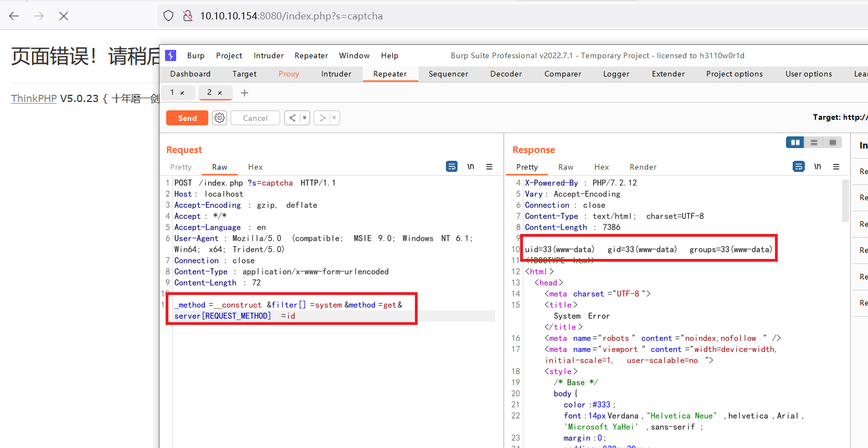Viewport: 868px width, 448px height.
Task: Switch to the Extender tab
Action: (668, 74)
